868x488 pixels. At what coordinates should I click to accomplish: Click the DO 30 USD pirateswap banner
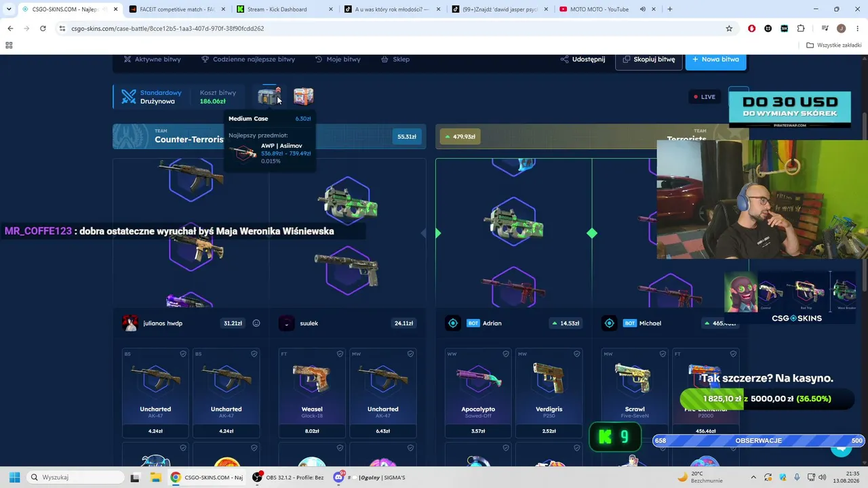[790, 108]
